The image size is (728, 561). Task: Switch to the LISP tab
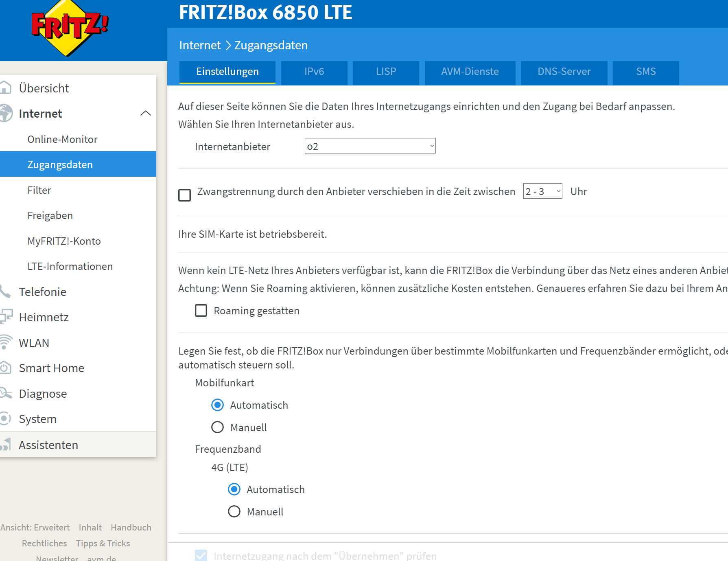coord(386,72)
